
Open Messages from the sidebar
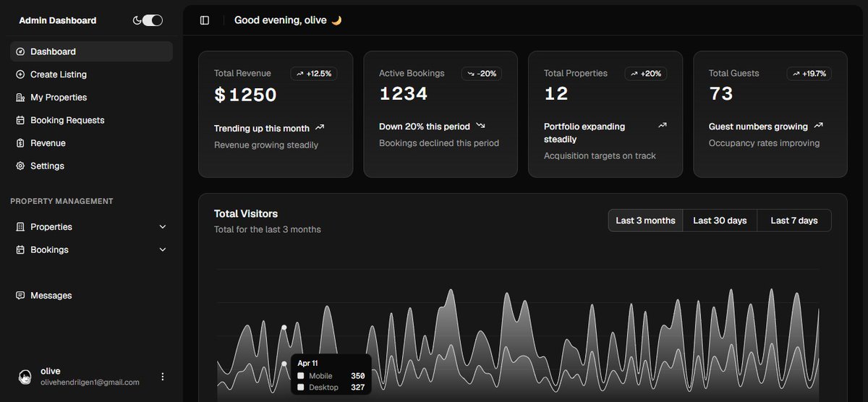tap(92, 296)
